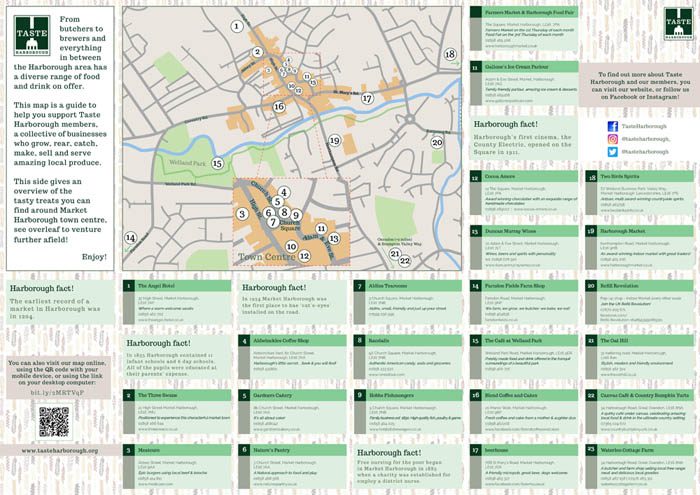Click the 'Hobbs Fishmongers' listing title
The height and width of the screenshot is (495, 700).
point(391,395)
